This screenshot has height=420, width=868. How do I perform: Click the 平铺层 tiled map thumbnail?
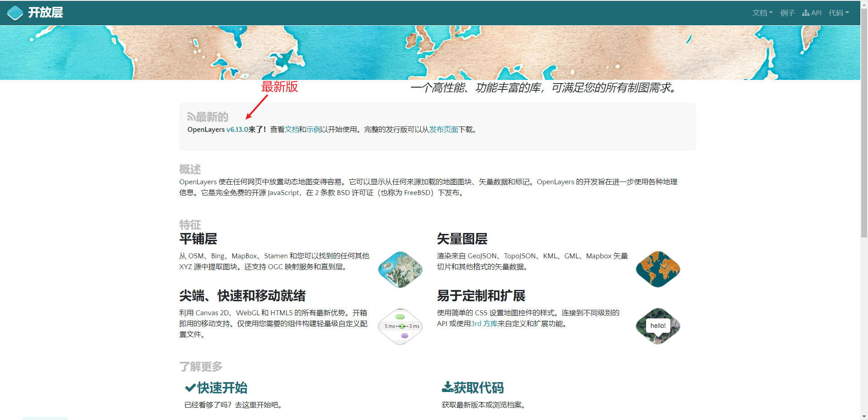[400, 270]
